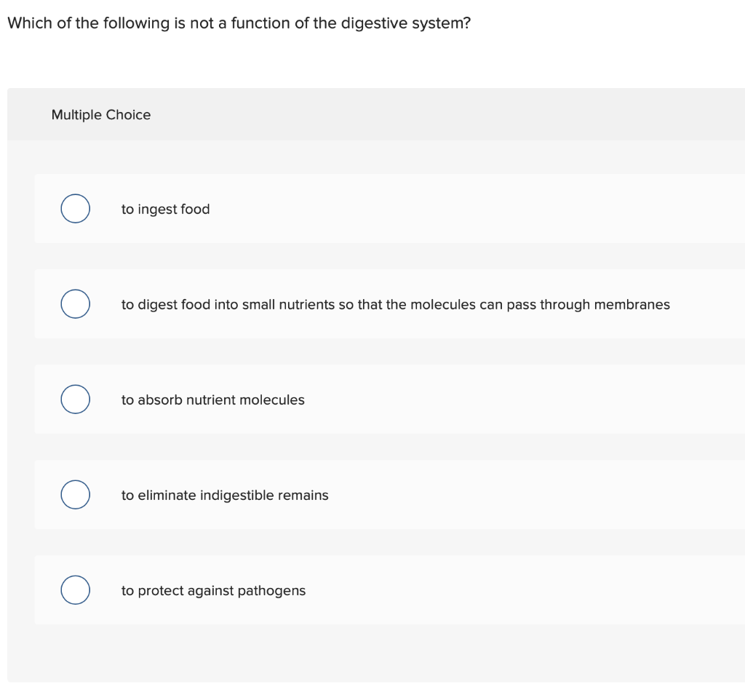Click the gray header bar above the options

pos(372,114)
